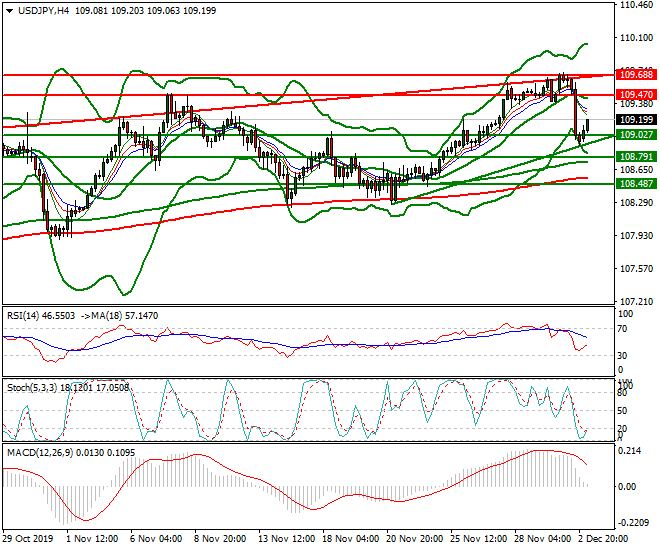Click the 8 Nov 20:00 time label
Image resolution: width=660 pixels, height=550 pixels.
pos(221,539)
